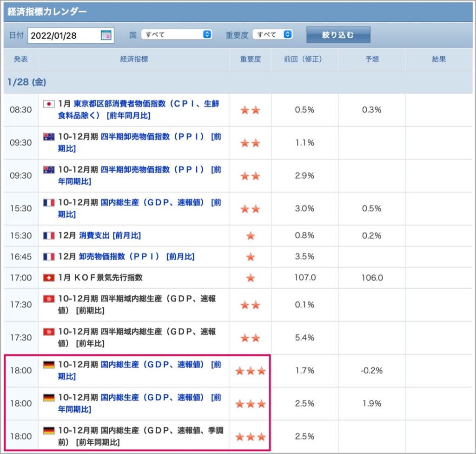This screenshot has width=476, height=454.
Task: Click the France flag in the 15:30 GDP row
Action: pyautogui.click(x=48, y=203)
